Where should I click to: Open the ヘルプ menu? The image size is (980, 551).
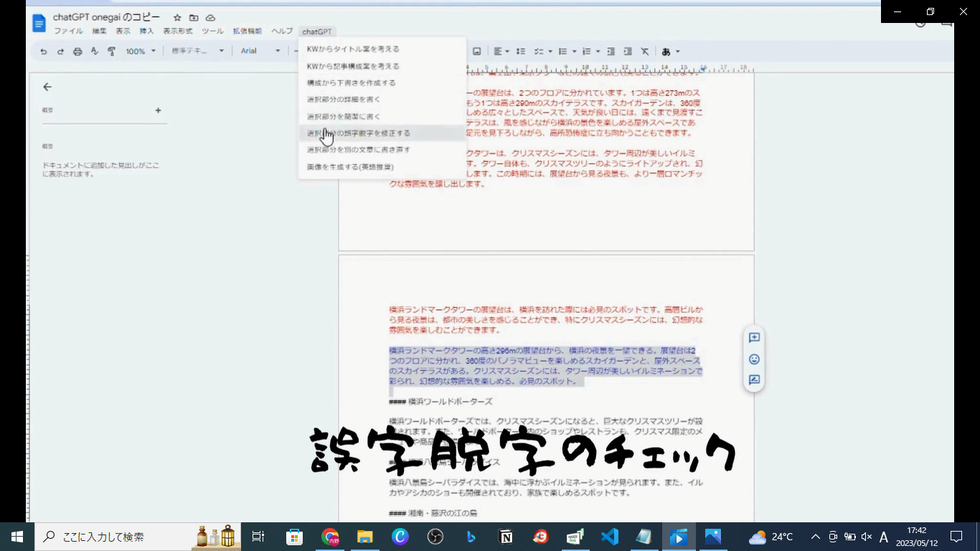click(282, 32)
